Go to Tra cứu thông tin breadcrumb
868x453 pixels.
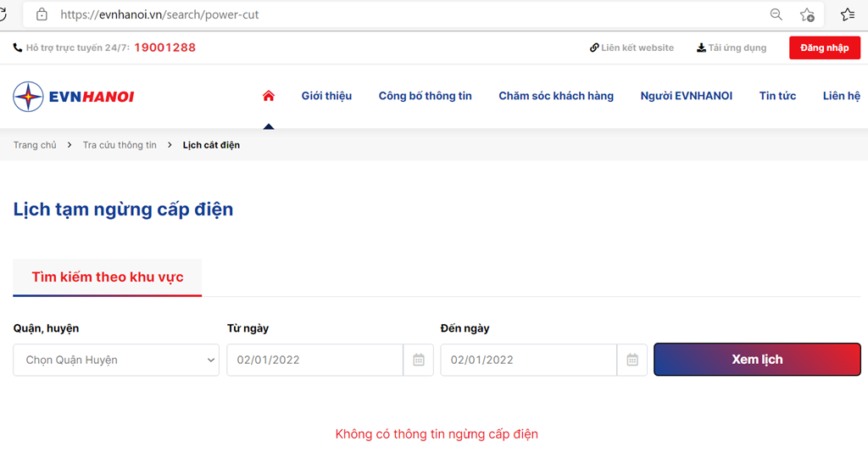click(x=120, y=145)
